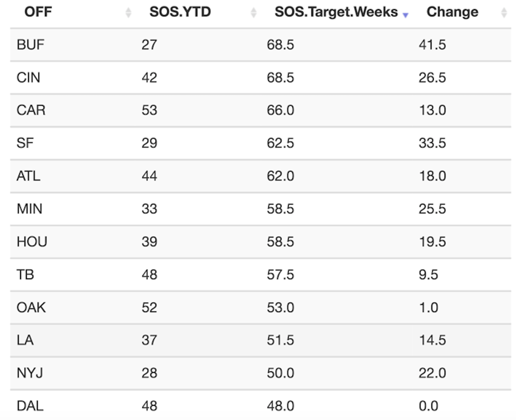Click the LA row's 51.5 value

pyautogui.click(x=280, y=340)
